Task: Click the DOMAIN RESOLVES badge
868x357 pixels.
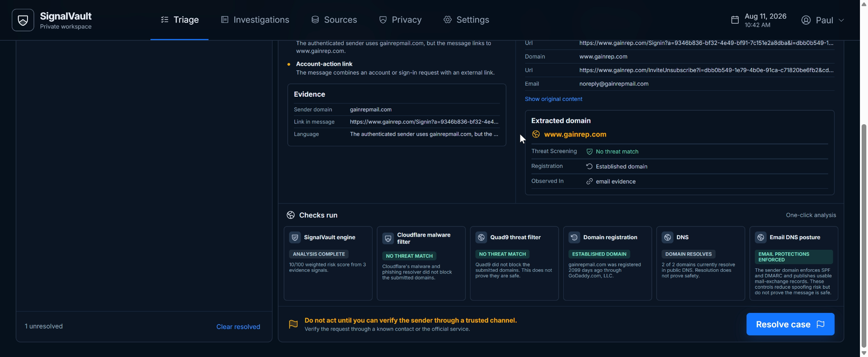Action: click(688, 254)
